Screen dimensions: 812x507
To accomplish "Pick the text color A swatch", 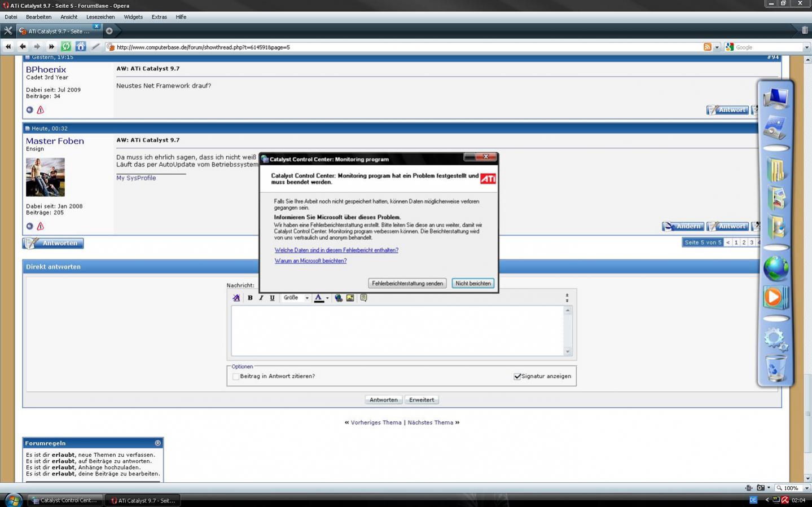I will coord(319,298).
